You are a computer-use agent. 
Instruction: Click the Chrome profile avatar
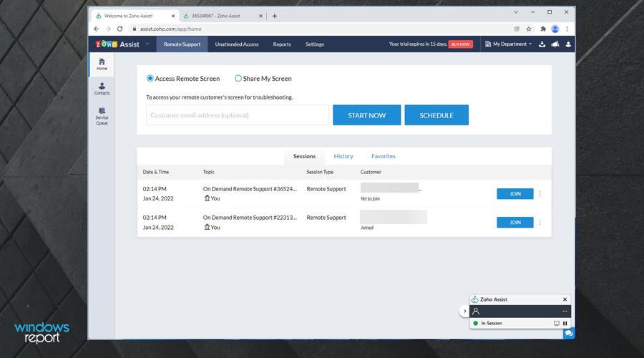(555, 29)
